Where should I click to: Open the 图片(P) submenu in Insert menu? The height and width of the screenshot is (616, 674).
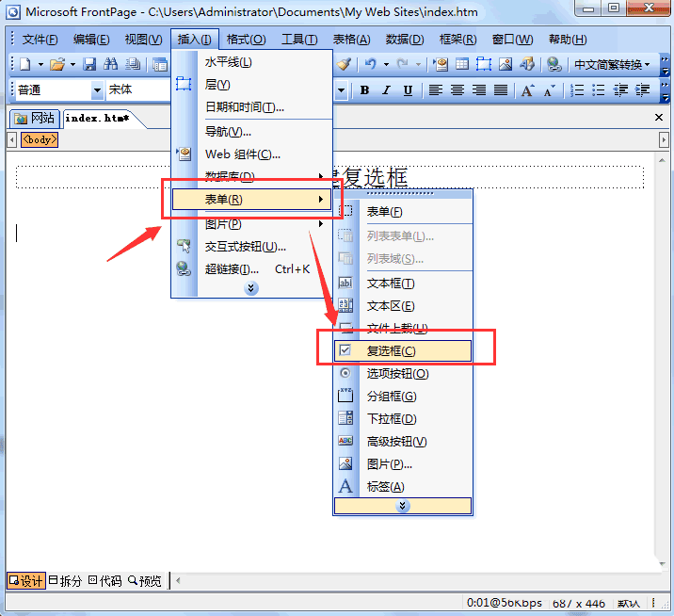coord(251,223)
